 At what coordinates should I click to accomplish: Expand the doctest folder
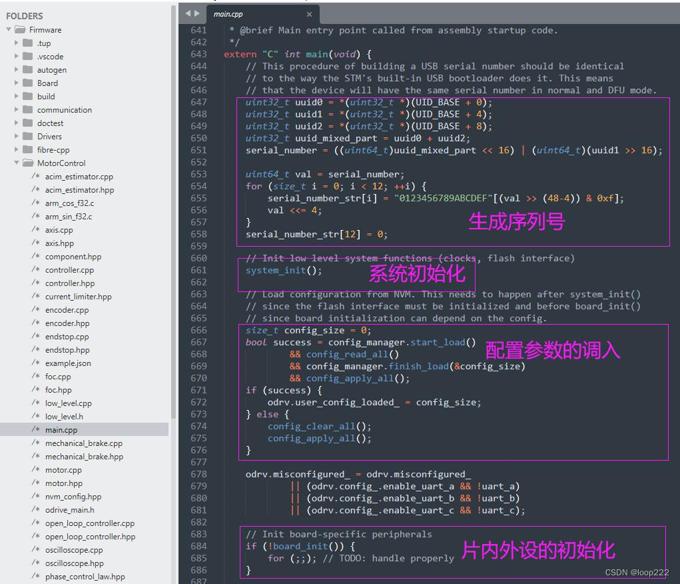(x=16, y=123)
